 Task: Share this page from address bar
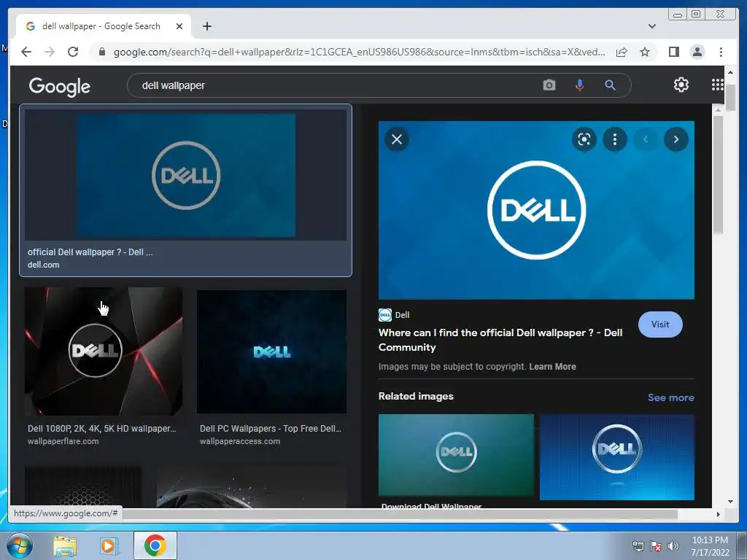tap(622, 52)
